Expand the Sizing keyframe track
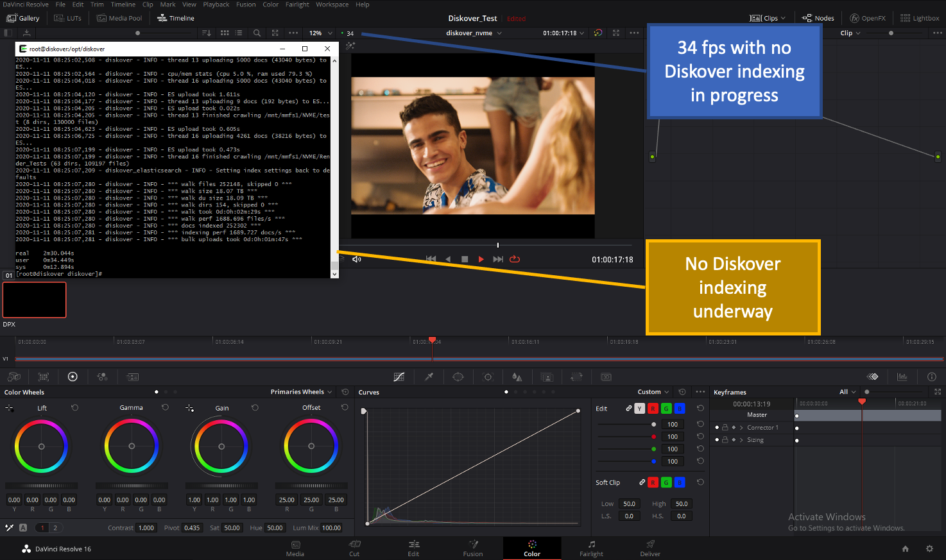This screenshot has height=560, width=946. 741,440
